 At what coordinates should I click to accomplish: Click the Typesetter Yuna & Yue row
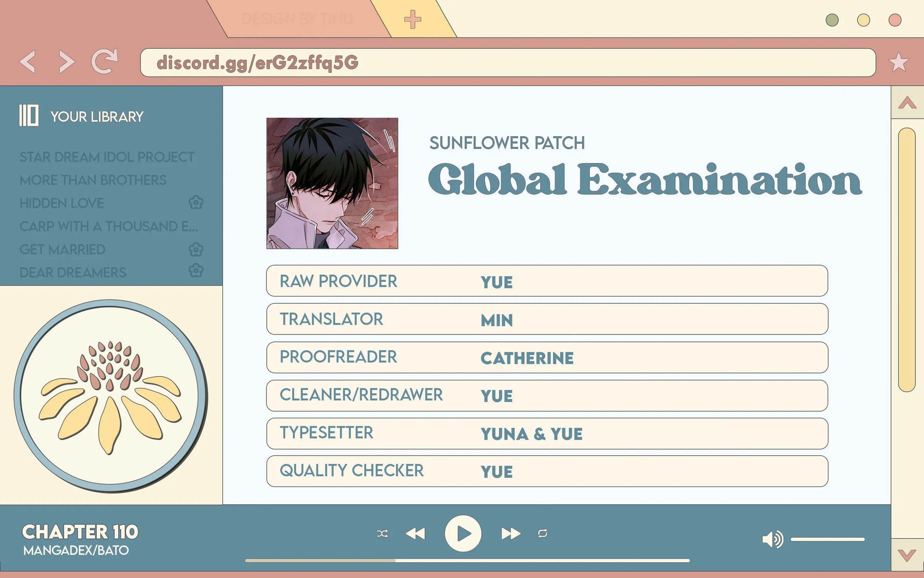click(547, 434)
